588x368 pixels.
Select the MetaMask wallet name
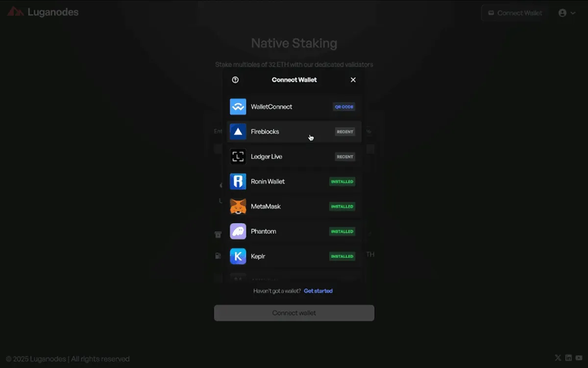point(266,207)
